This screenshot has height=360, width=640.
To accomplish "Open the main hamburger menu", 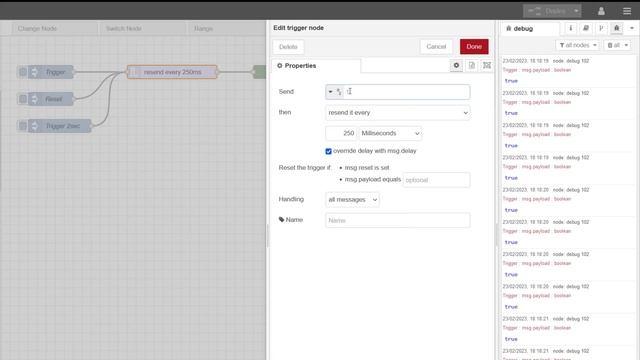I will [x=627, y=11].
